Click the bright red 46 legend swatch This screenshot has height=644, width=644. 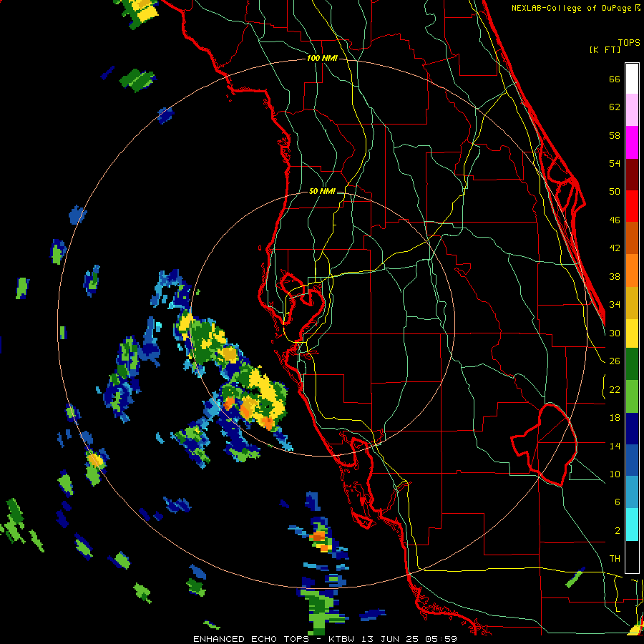coord(632,206)
